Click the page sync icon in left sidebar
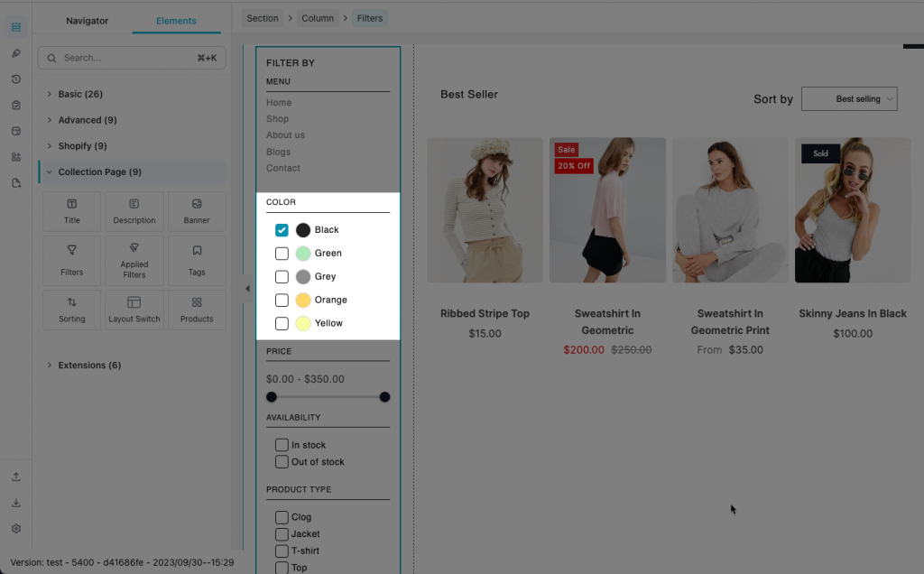This screenshot has width=924, height=574. [16, 182]
